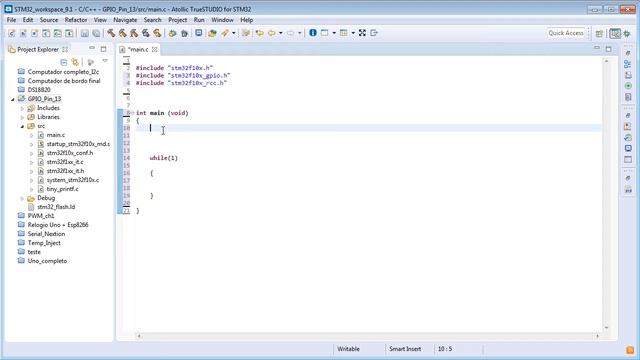Maximize the Project Explorer panel
640x360 pixels.
point(103,49)
